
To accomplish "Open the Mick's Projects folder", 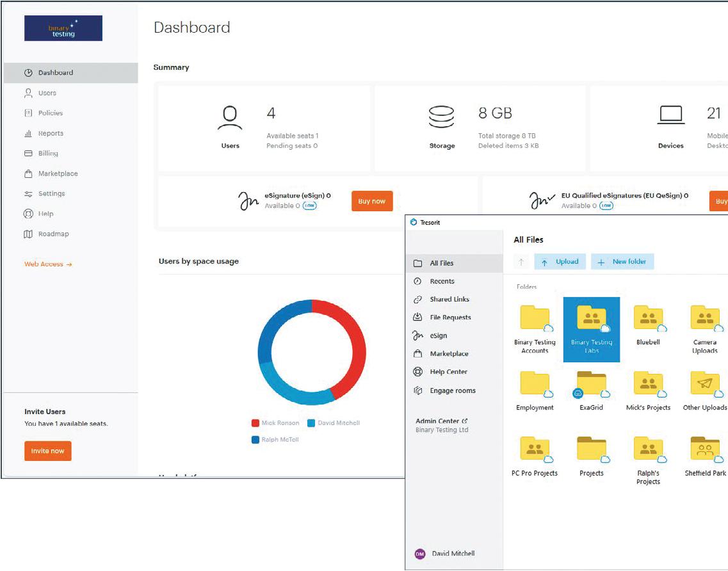I will pyautogui.click(x=648, y=391).
